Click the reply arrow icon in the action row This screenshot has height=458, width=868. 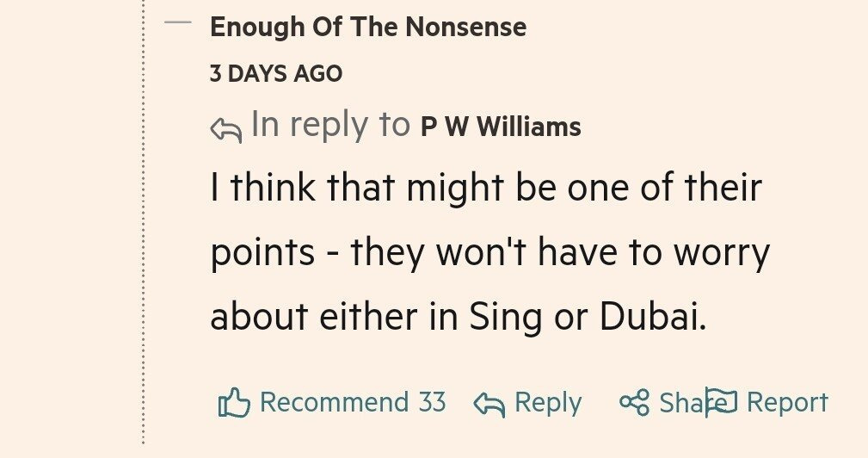click(489, 404)
